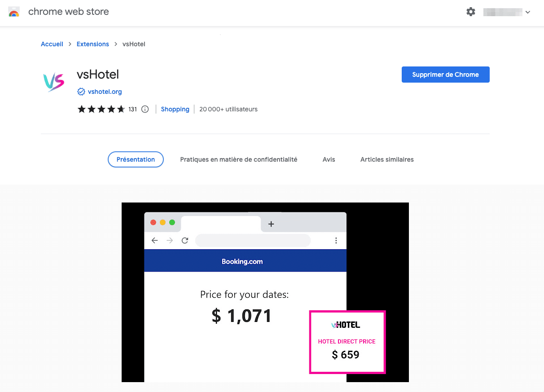Click the rating info circle icon
The height and width of the screenshot is (392, 544).
145,109
